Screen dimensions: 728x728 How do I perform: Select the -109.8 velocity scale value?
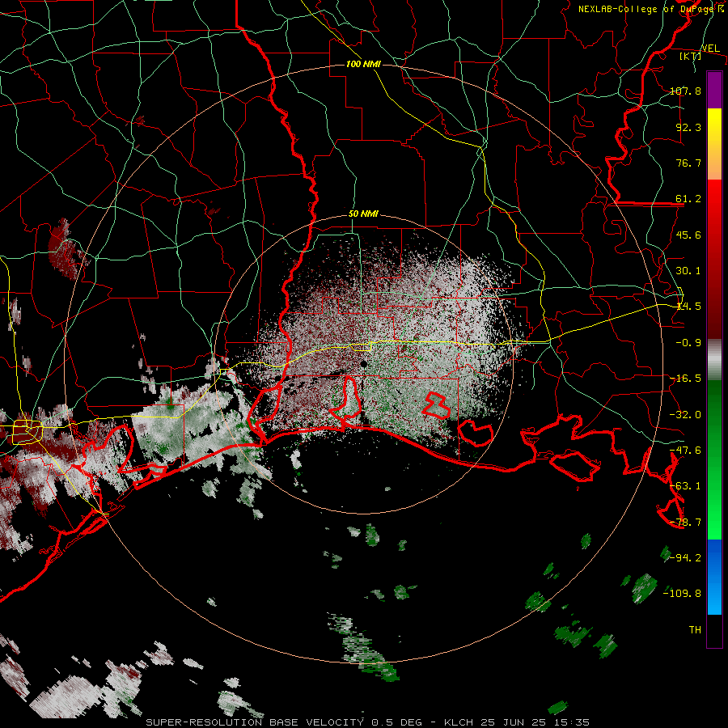[683, 594]
